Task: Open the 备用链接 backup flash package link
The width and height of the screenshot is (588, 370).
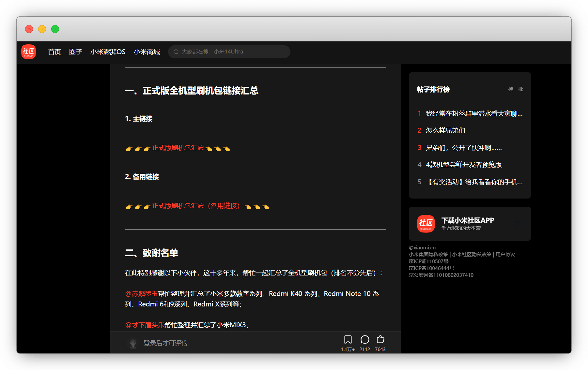Action: [196, 206]
